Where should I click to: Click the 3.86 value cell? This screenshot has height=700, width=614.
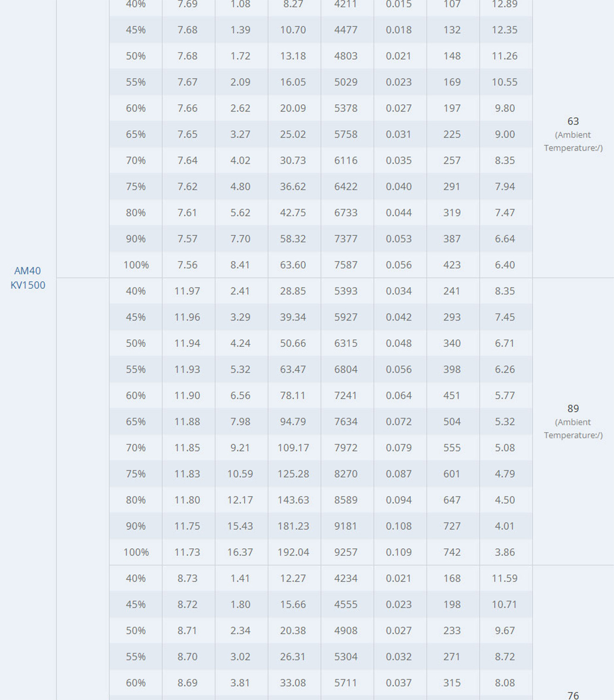tap(505, 552)
